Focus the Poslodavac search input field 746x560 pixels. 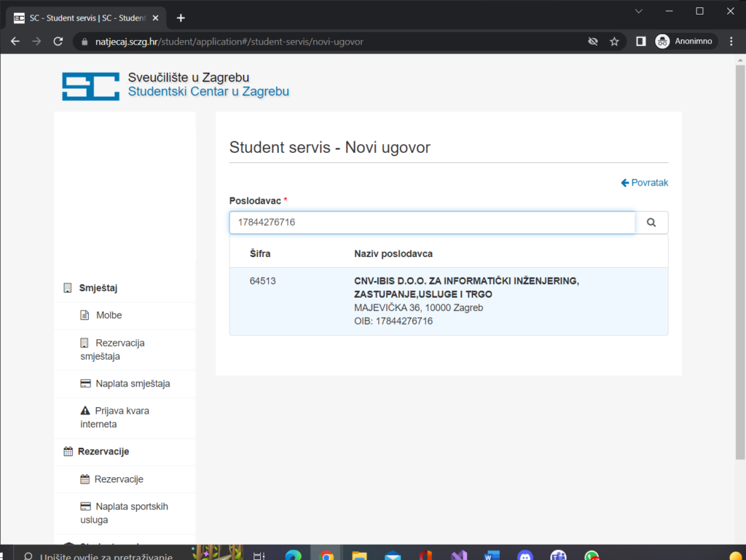coord(432,223)
